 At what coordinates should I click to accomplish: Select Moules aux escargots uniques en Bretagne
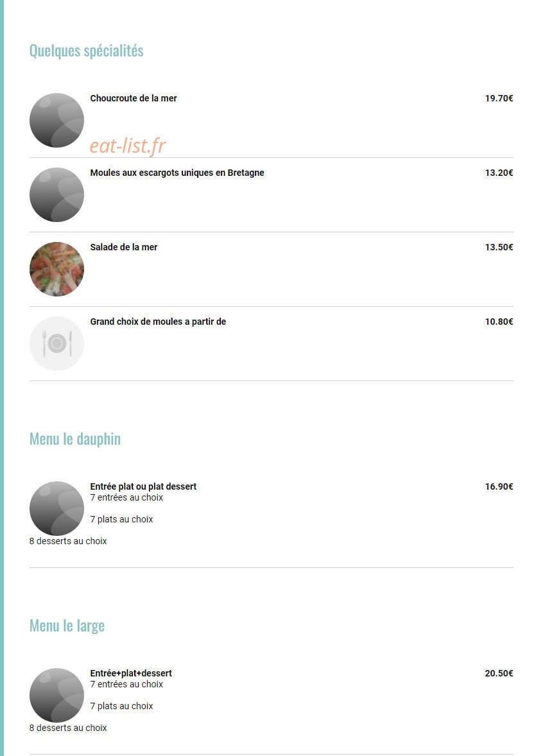pos(177,173)
